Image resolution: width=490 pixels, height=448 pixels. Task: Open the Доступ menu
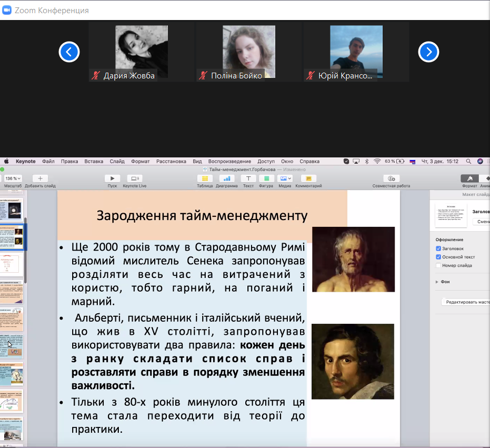point(266,161)
